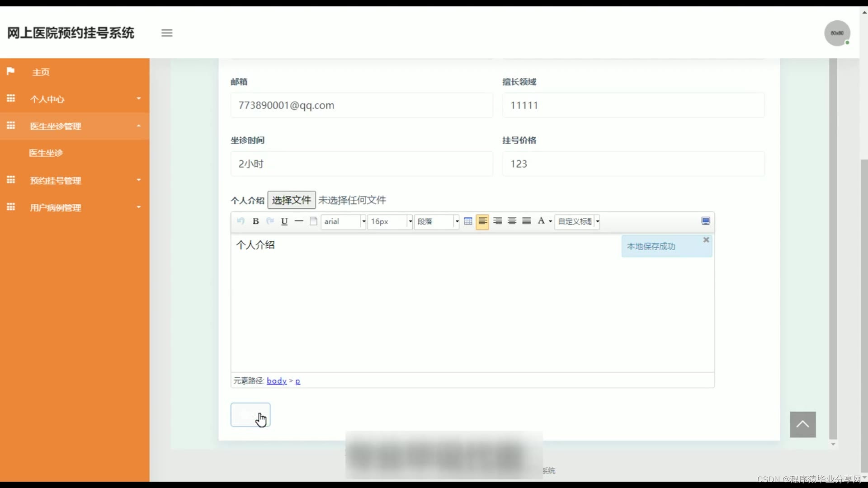Open font color picker arrow

(x=550, y=221)
